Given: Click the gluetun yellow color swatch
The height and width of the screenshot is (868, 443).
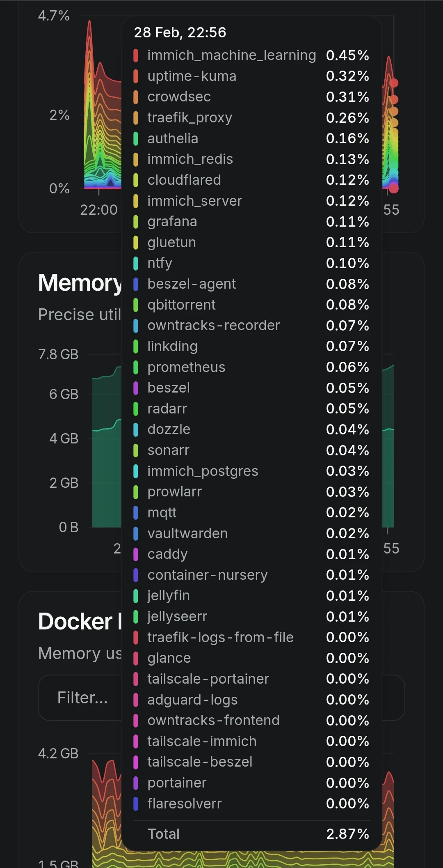Looking at the screenshot, I should (137, 242).
